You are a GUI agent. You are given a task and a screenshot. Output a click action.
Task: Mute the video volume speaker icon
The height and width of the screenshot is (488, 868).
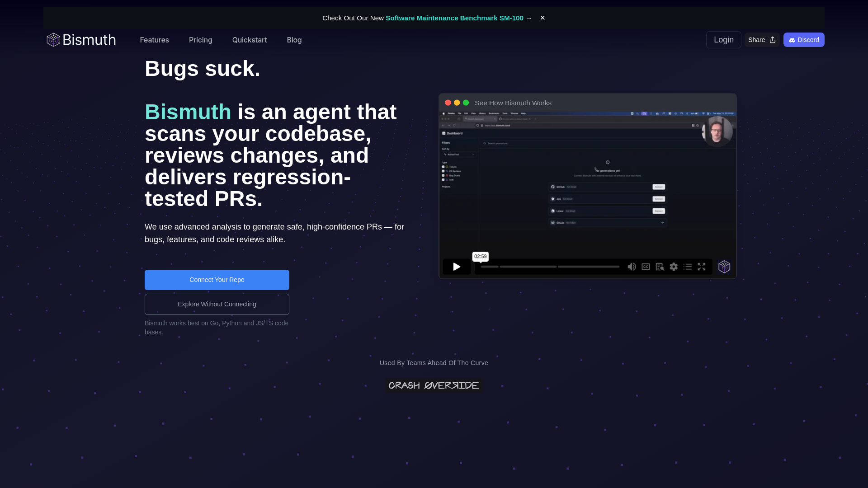[632, 267]
